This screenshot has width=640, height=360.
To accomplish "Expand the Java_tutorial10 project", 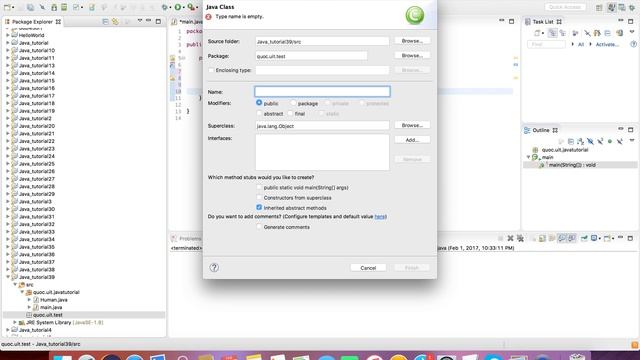I will [x=8, y=50].
